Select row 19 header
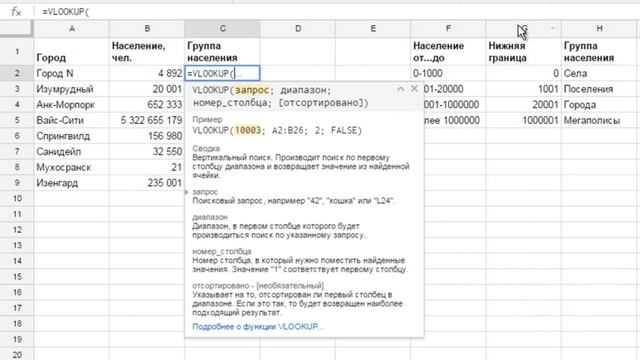 [17, 339]
